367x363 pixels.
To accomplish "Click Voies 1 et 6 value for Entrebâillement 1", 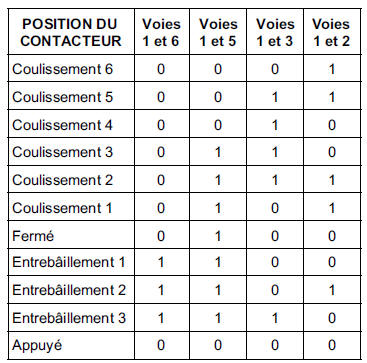I will [x=161, y=263].
